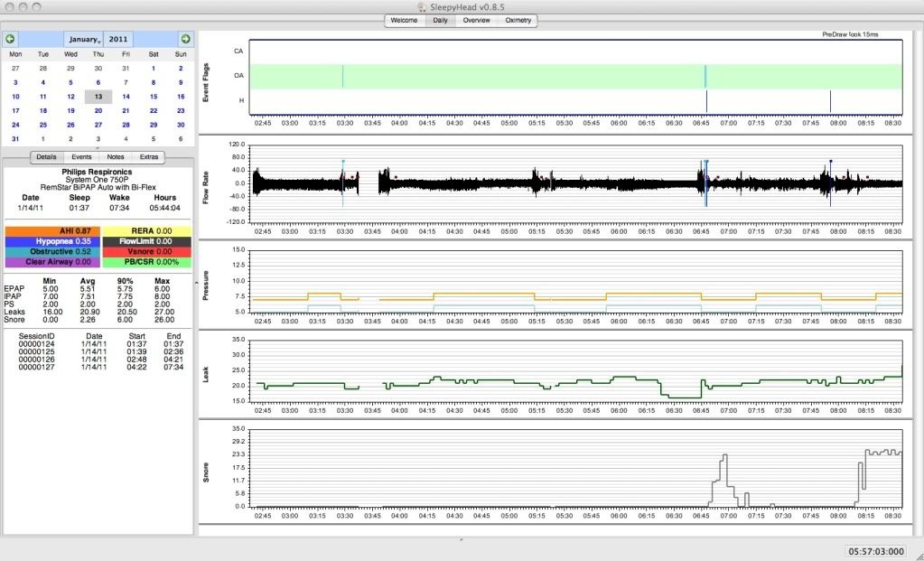Pick January 31 in the calendar

(x=15, y=139)
